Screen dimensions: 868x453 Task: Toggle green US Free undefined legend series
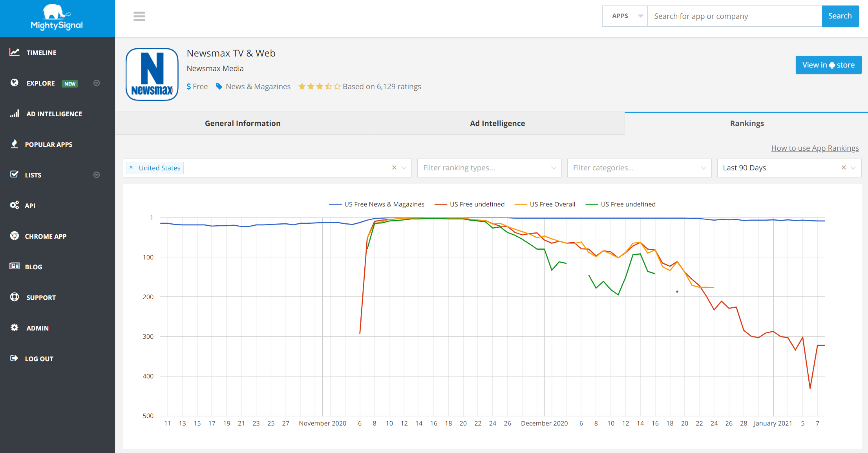click(x=620, y=204)
